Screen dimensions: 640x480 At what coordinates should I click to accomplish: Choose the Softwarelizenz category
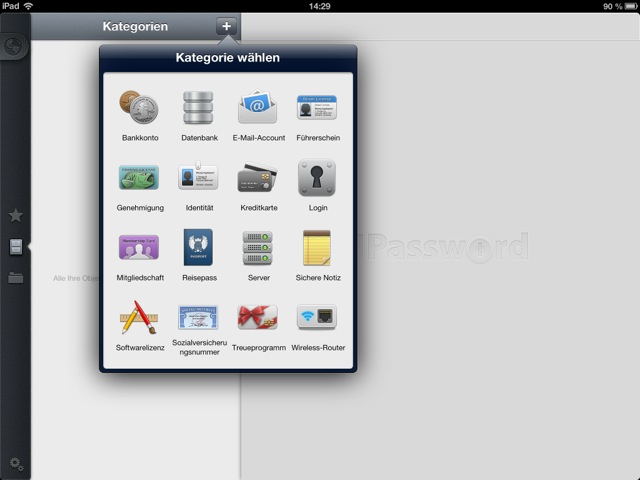coord(140,317)
